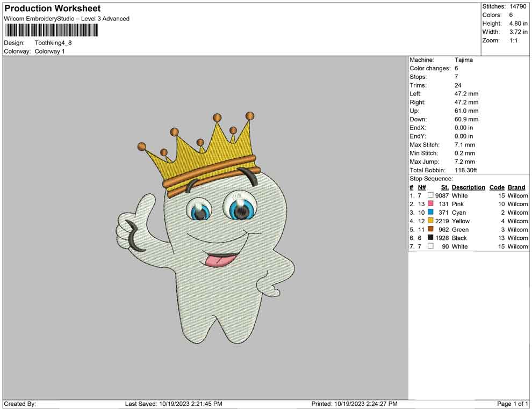Image resolution: width=532 pixels, height=409 pixels.
Task: Click the height value '4.80 in'
Action: click(x=519, y=24)
